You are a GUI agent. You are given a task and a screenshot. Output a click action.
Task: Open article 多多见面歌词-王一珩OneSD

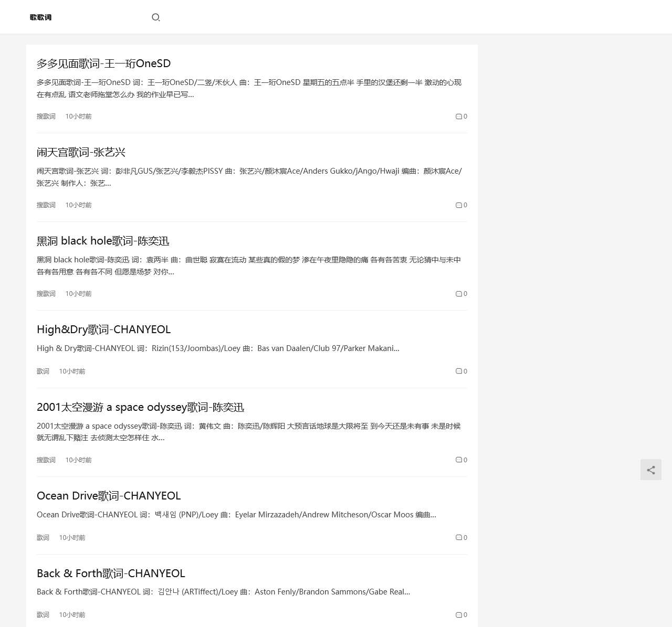[x=103, y=63]
